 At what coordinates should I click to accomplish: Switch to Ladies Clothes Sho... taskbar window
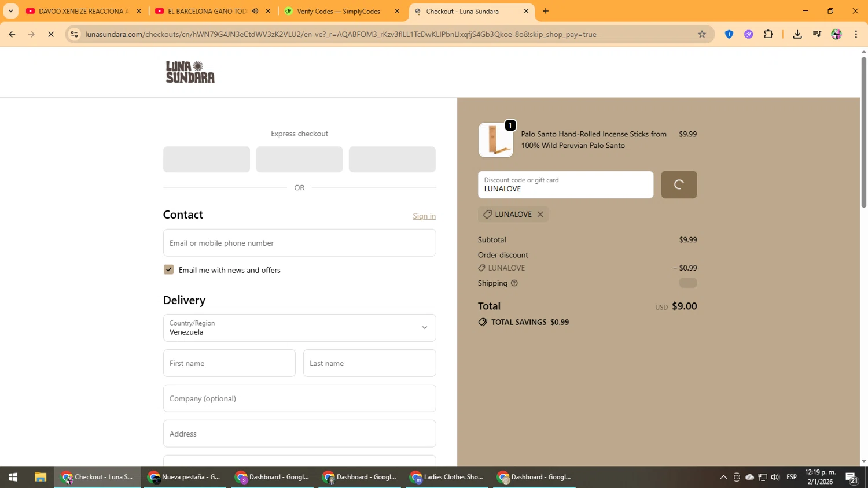447,477
